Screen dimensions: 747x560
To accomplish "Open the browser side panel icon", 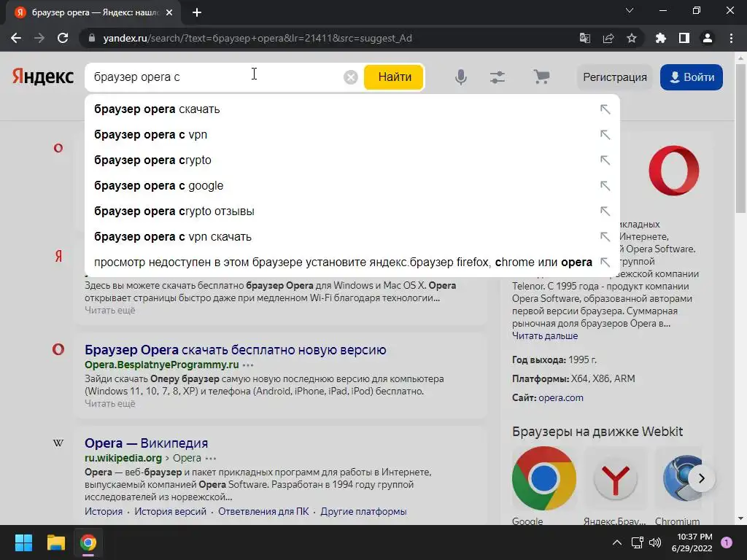I will click(684, 38).
